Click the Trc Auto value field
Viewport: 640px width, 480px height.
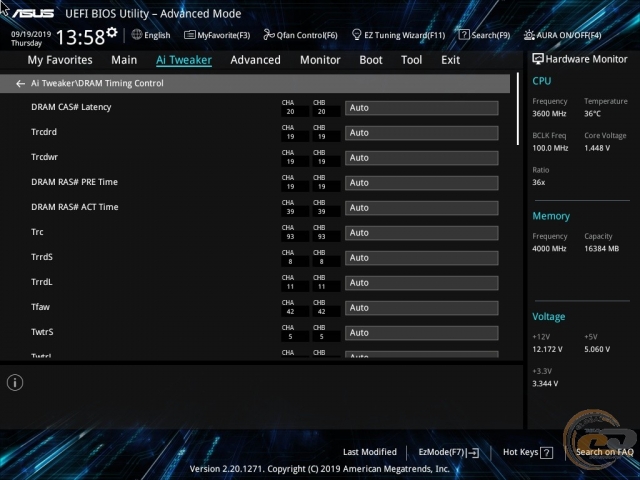click(422, 233)
